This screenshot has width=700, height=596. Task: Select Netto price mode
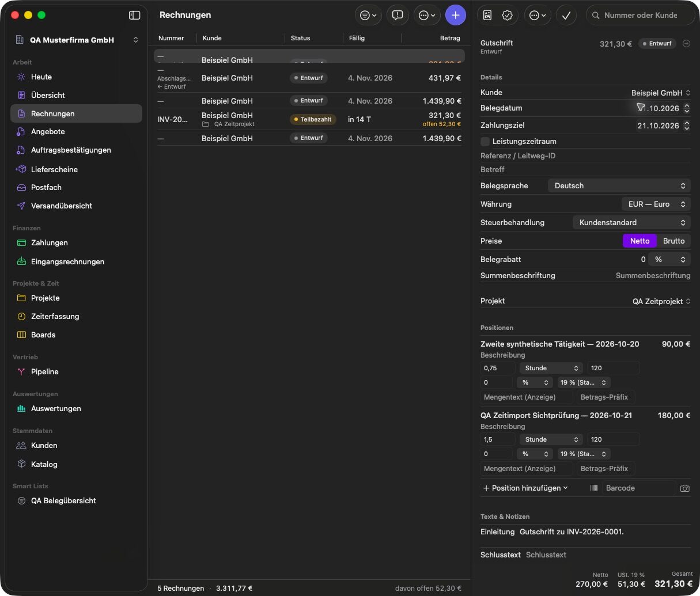(640, 241)
